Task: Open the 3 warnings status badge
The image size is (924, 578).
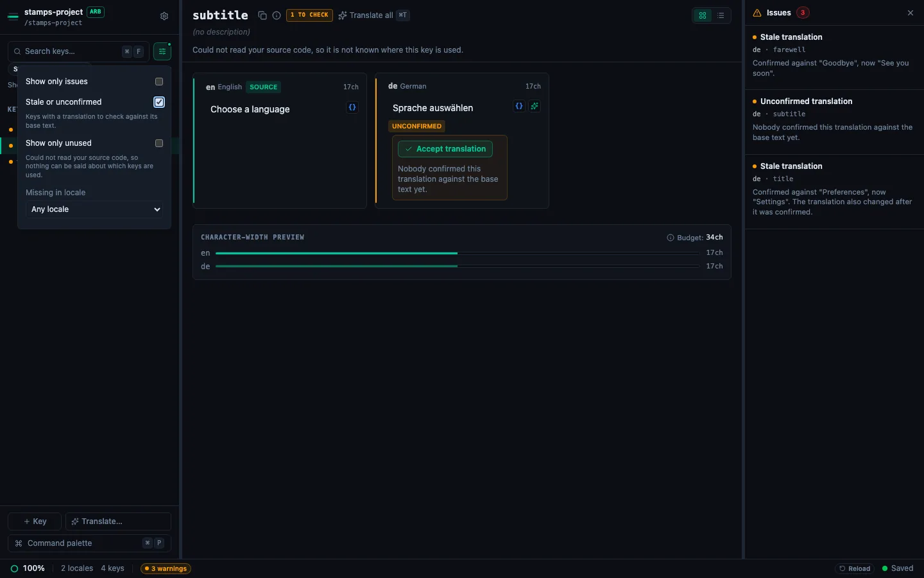Action: click(x=166, y=568)
